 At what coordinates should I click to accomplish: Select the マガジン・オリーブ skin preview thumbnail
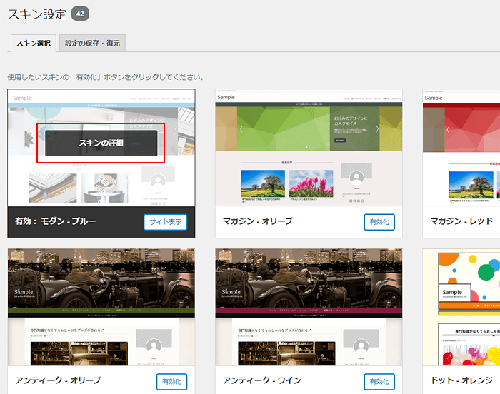309,148
